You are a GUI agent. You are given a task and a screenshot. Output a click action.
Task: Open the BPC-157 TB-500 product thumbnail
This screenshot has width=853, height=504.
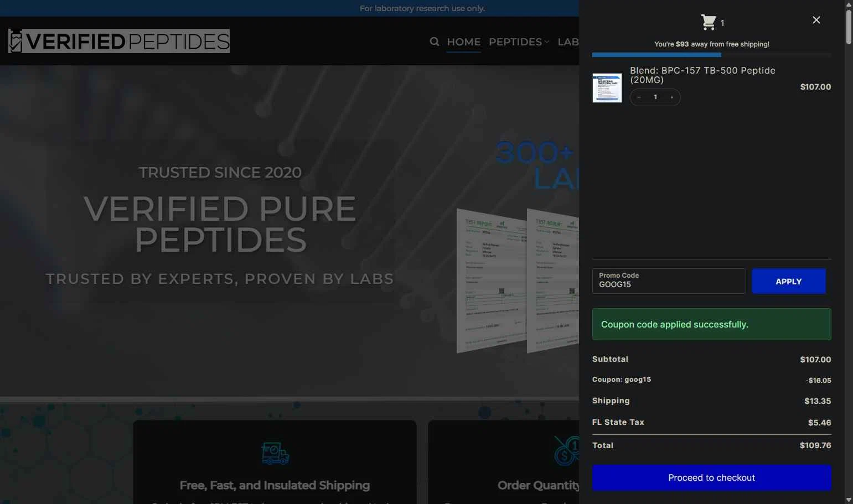[x=607, y=88]
